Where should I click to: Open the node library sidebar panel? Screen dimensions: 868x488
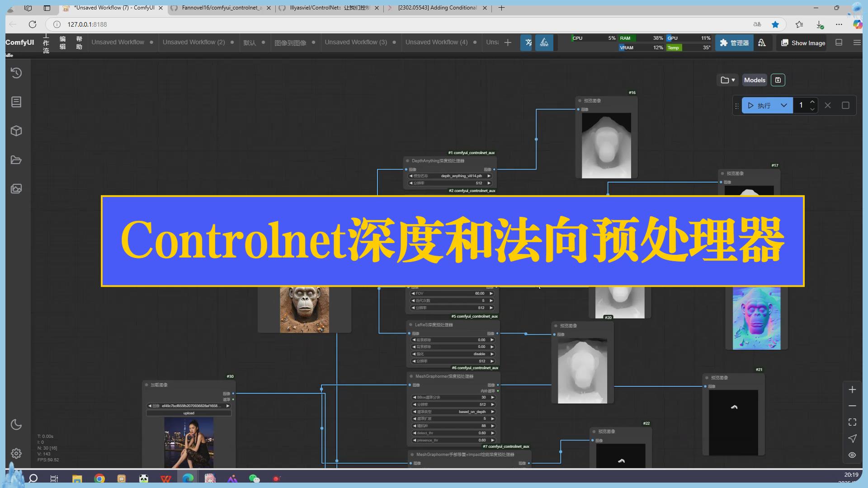[16, 102]
